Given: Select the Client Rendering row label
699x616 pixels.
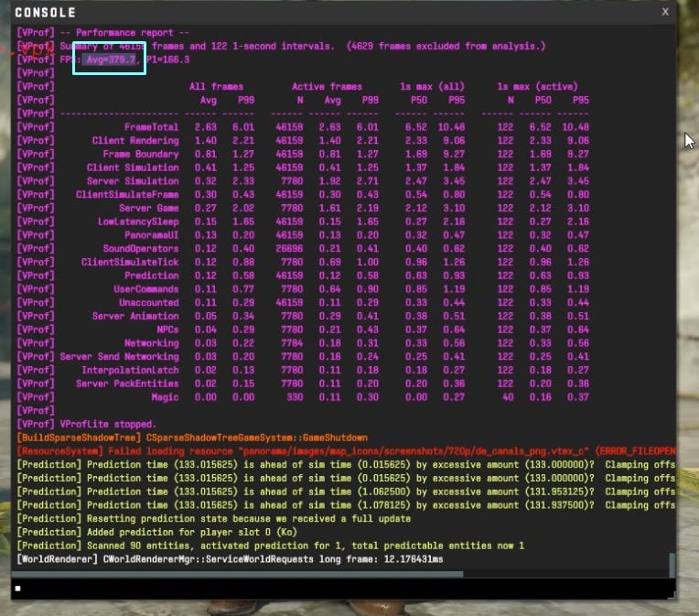Looking at the screenshot, I should point(135,141).
